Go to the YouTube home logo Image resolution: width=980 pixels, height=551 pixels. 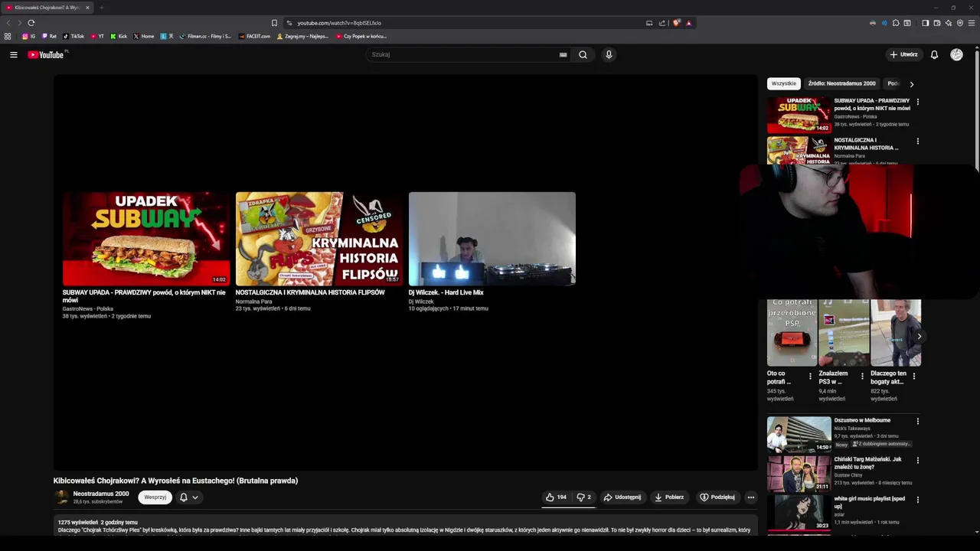[x=47, y=54]
